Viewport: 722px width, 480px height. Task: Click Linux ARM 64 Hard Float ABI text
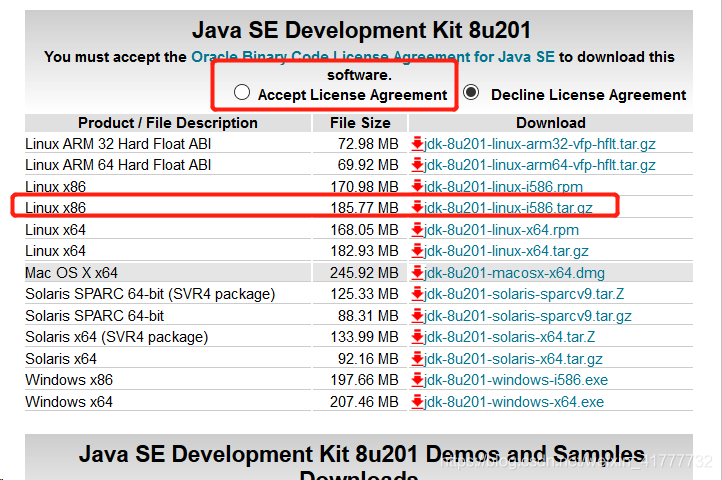118,165
